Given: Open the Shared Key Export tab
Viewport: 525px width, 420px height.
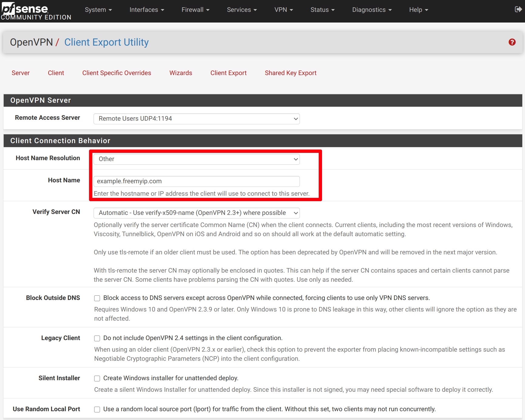Looking at the screenshot, I should point(290,73).
